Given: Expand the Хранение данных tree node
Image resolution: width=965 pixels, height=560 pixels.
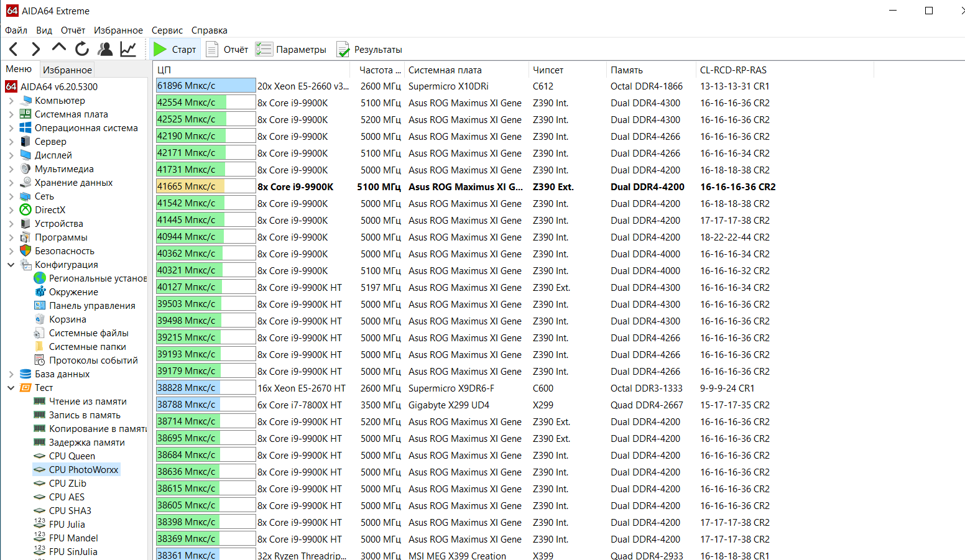Looking at the screenshot, I should point(11,183).
